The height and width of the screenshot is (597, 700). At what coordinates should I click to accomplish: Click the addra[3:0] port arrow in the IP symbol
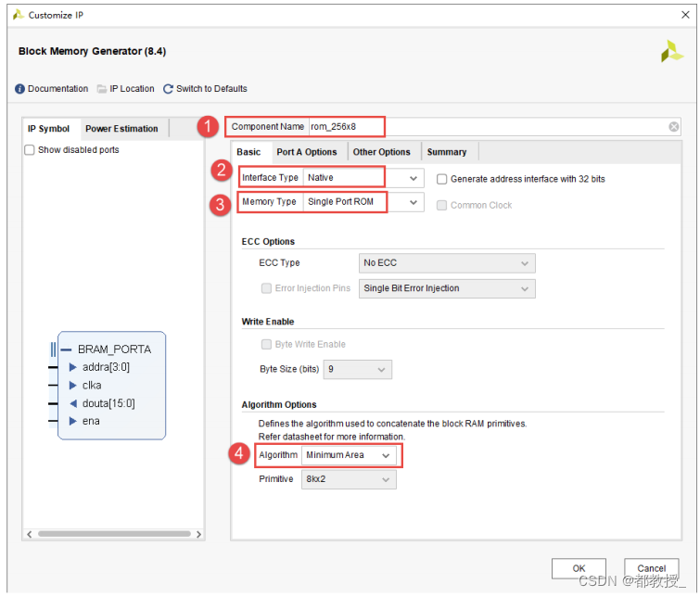72,367
